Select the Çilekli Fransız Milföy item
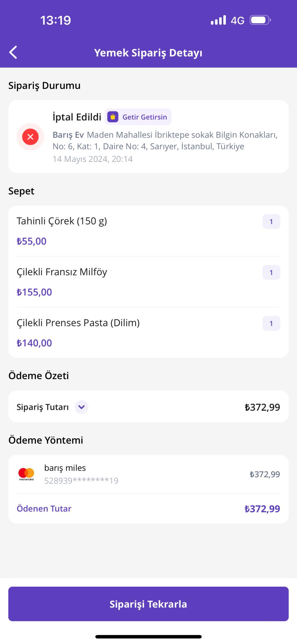This screenshot has width=297, height=644. [62, 272]
